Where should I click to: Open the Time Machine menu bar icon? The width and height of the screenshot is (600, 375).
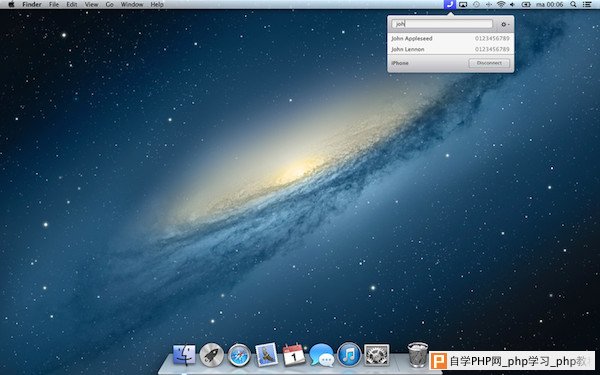(x=476, y=5)
